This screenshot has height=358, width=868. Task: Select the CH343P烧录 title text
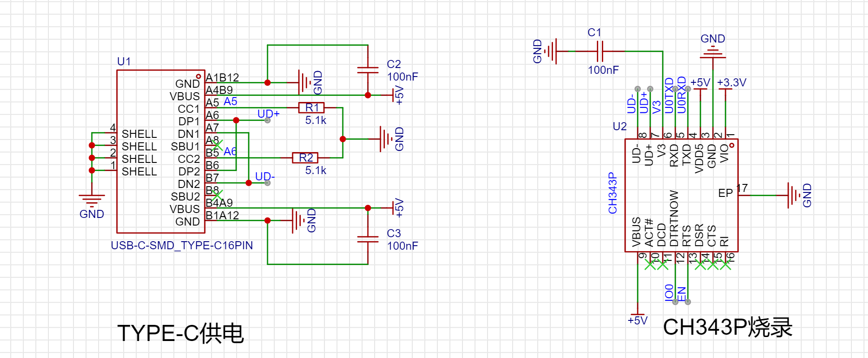tap(727, 327)
